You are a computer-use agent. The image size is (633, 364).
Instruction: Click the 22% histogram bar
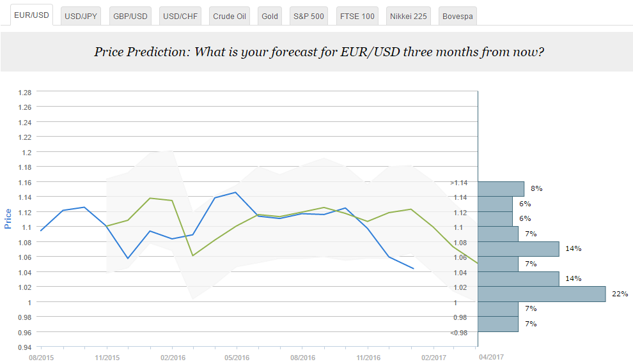541,294
